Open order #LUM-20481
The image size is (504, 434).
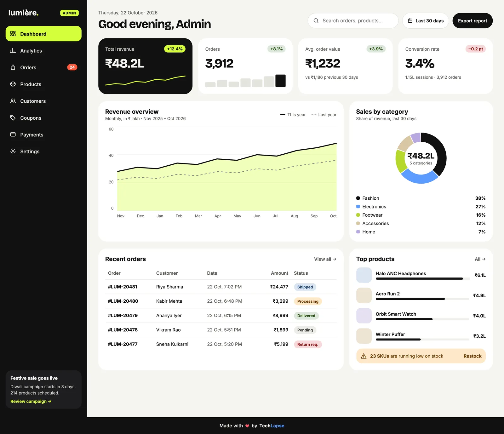(123, 287)
